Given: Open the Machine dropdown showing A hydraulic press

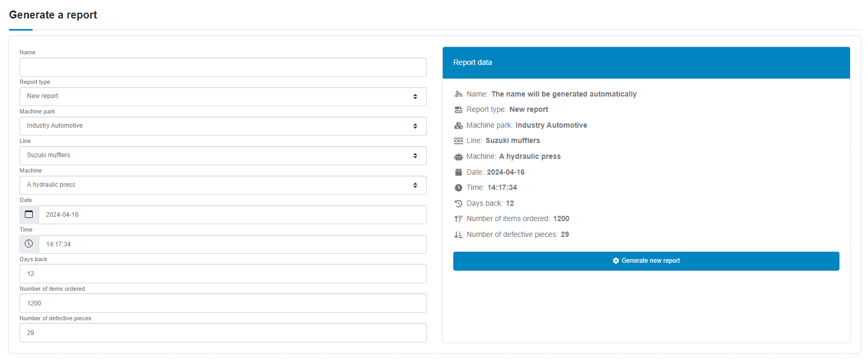Looking at the screenshot, I should point(223,185).
